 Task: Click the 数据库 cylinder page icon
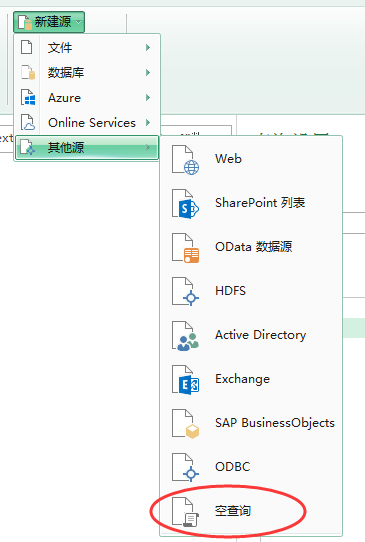[x=28, y=73]
